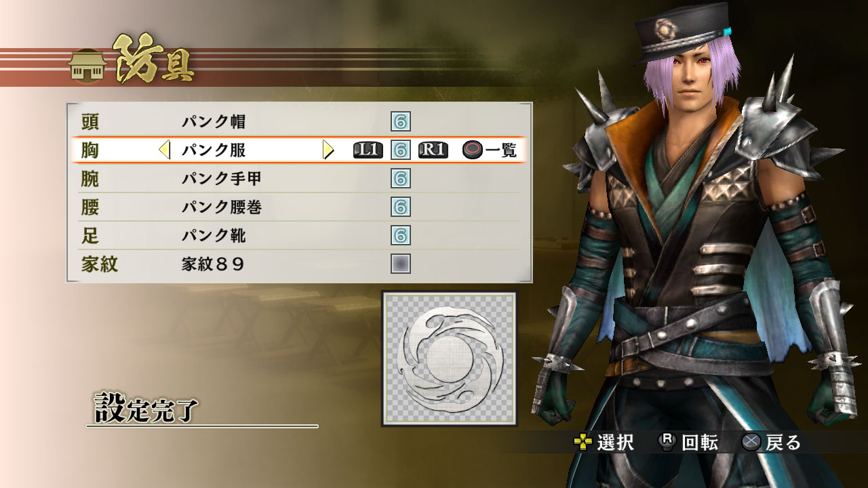Select the 腕 パンク手甲 row

(x=298, y=178)
